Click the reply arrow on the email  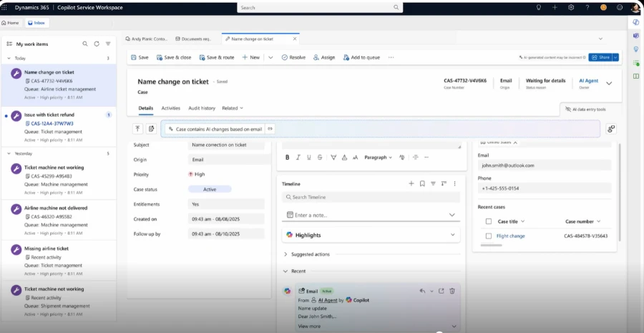pyautogui.click(x=422, y=291)
